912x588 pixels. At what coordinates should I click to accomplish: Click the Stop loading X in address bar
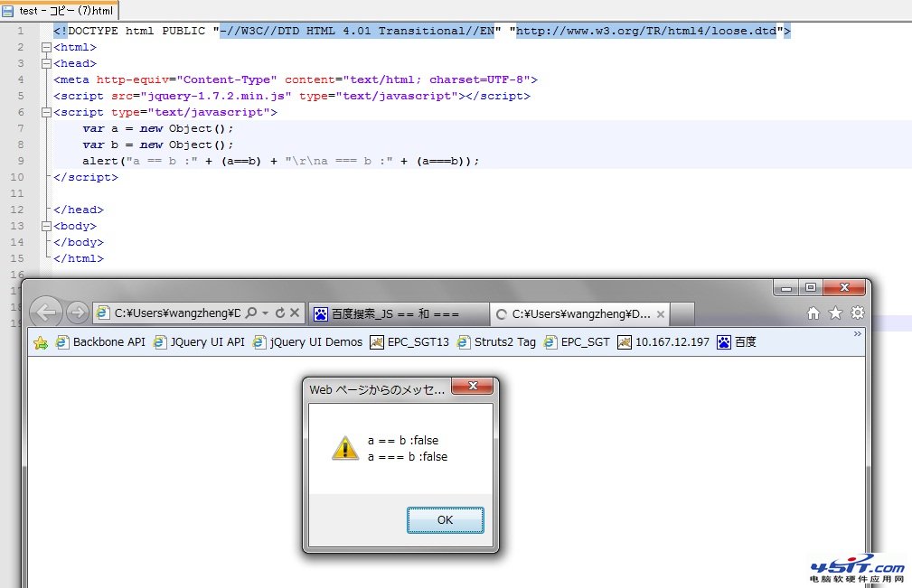(x=295, y=313)
